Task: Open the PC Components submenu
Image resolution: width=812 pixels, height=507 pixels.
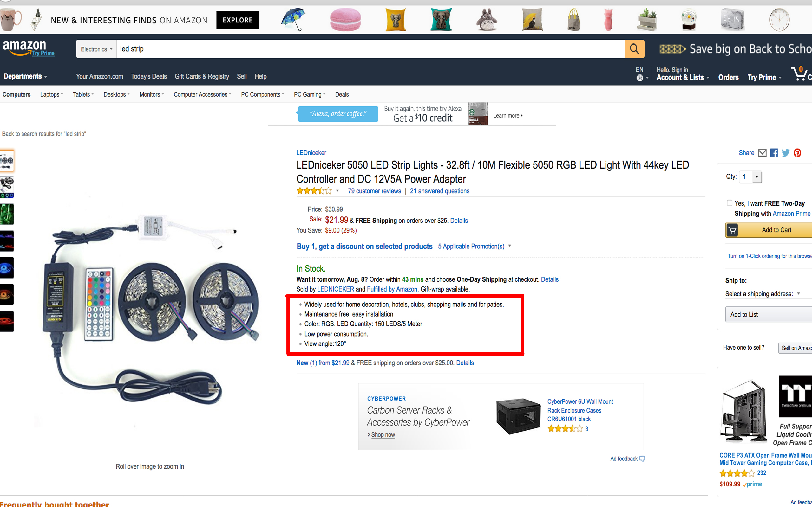Action: tap(262, 94)
